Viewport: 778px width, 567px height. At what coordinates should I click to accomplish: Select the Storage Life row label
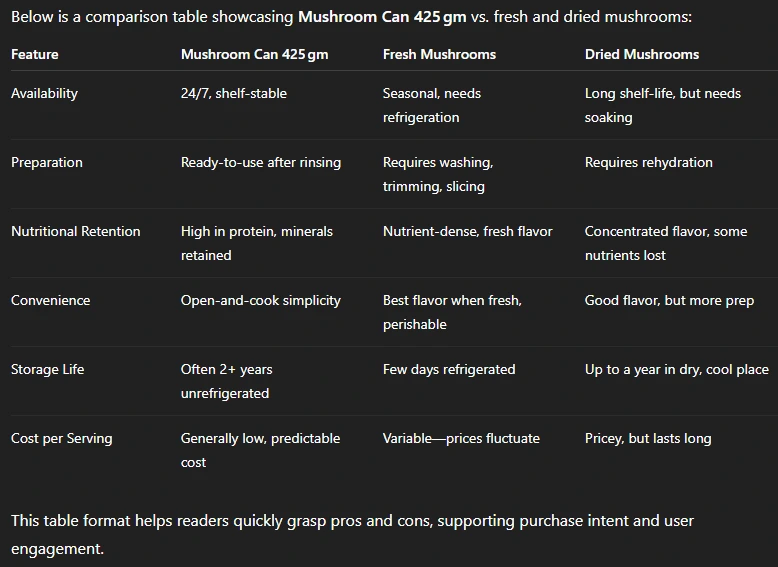click(48, 369)
